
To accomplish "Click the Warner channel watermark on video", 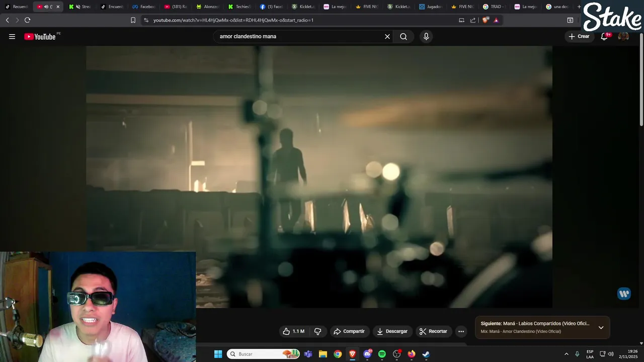I will (624, 294).
